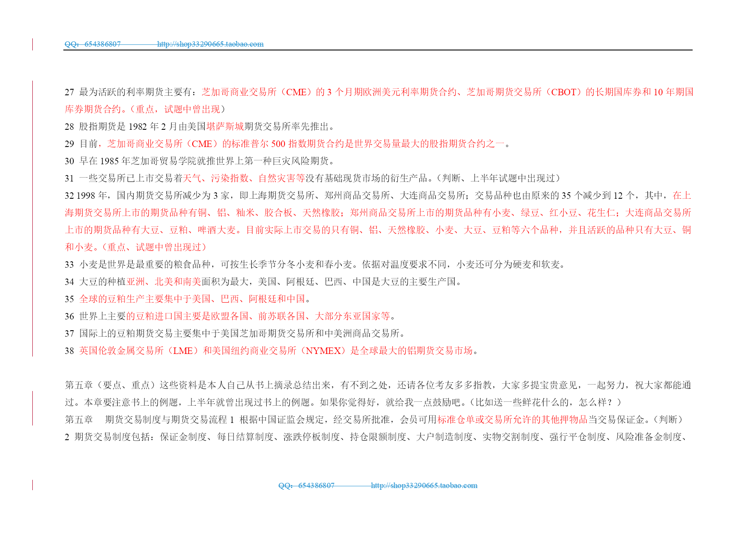Click item 32 line beginning '1998 年,国内期货交易所'
Image resolution: width=756 pixels, height=535 pixels.
[x=378, y=195]
